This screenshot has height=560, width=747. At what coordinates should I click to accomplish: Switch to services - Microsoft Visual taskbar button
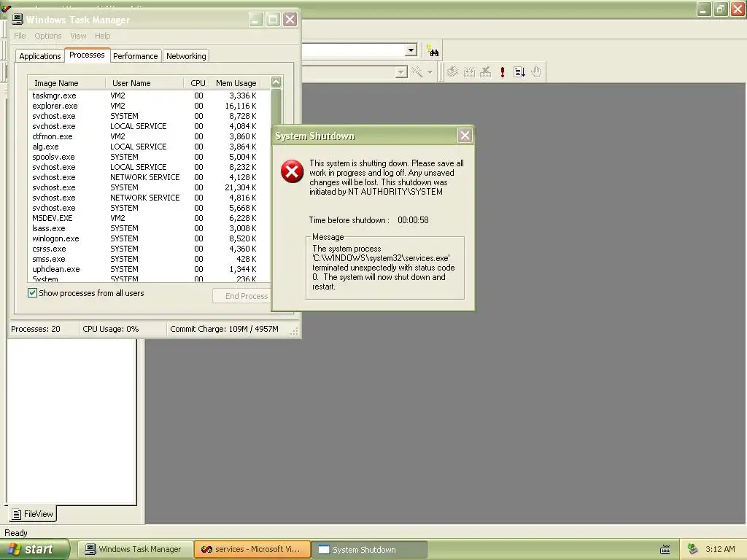[252, 549]
